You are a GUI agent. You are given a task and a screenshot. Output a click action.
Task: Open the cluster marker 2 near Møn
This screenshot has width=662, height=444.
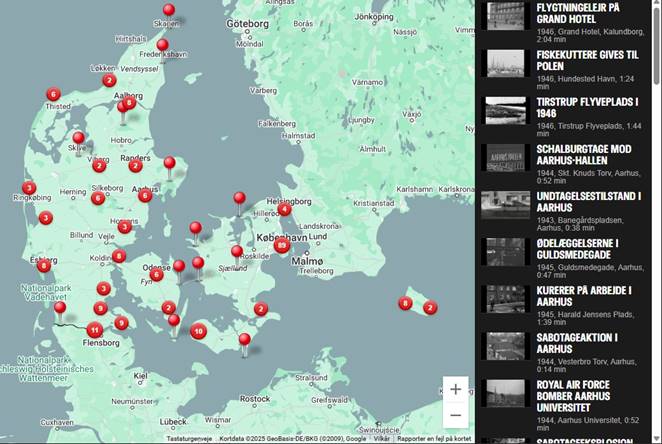[260, 309]
